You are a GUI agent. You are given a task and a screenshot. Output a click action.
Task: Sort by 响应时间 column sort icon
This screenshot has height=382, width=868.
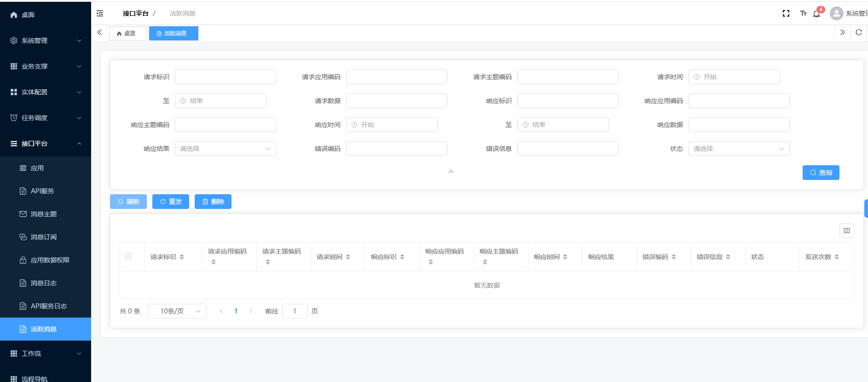click(x=565, y=257)
